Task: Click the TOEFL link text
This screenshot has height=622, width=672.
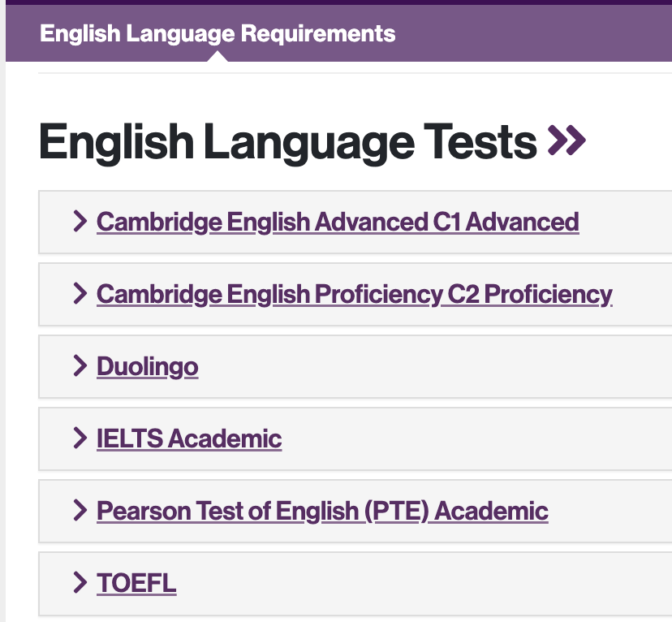Action: click(x=136, y=584)
